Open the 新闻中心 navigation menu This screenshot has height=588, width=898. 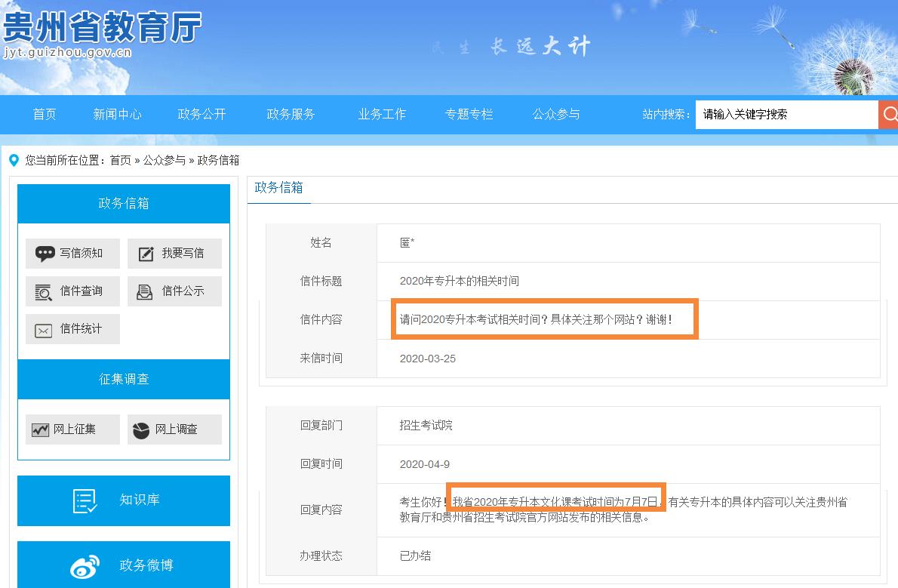[117, 115]
